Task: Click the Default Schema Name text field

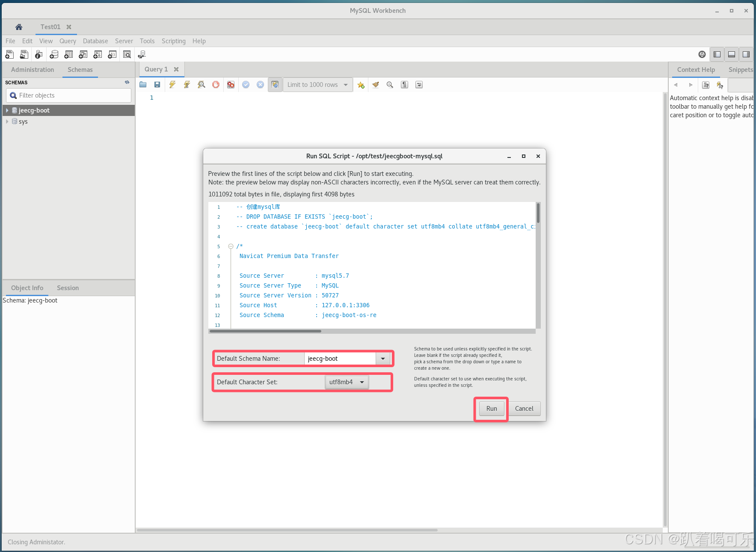Action: [x=340, y=359]
